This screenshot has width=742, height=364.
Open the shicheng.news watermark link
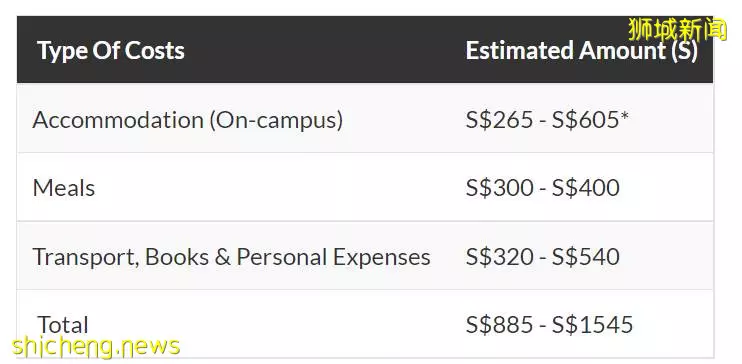click(x=96, y=347)
